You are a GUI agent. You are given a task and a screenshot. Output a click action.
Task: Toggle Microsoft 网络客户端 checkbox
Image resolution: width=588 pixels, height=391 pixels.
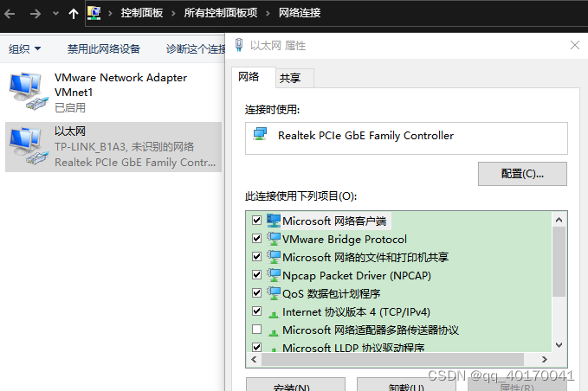[x=256, y=221]
